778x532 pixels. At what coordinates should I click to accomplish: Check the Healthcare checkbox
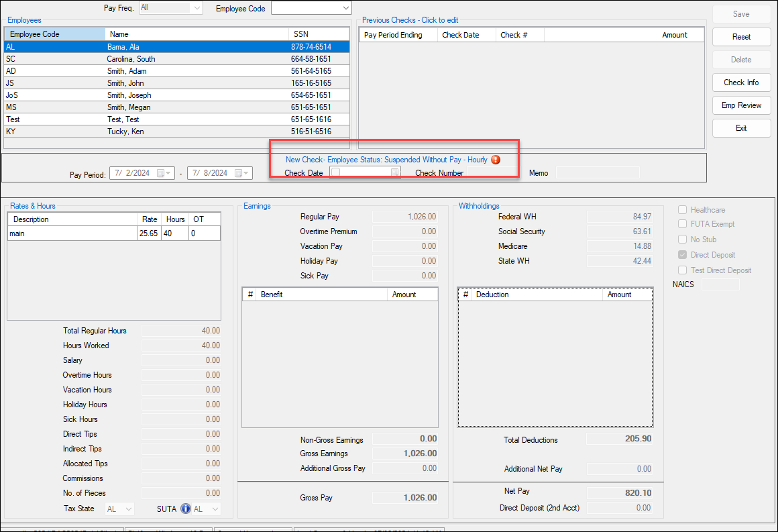682,210
